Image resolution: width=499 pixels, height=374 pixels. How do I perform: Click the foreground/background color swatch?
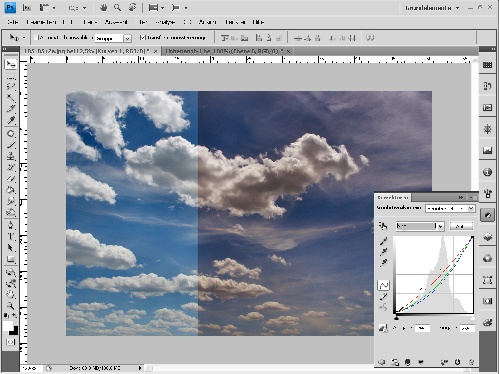(x=11, y=328)
